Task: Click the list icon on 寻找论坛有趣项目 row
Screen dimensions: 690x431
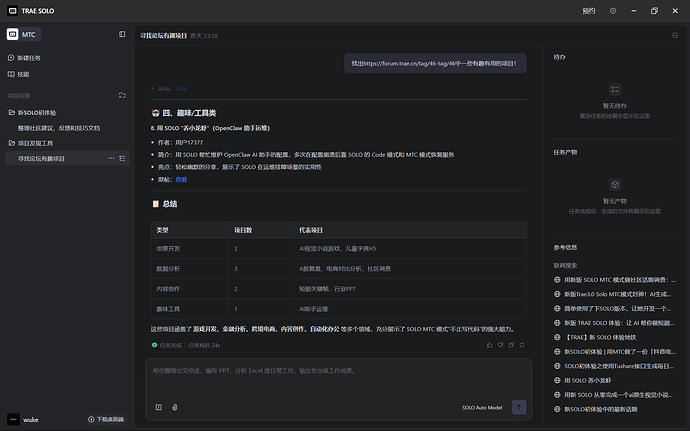Action: click(122, 158)
